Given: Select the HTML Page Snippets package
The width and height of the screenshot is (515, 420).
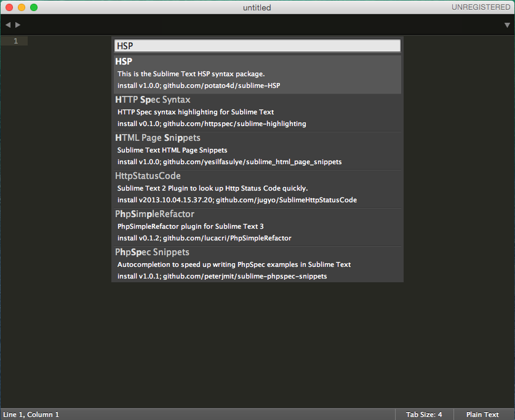Looking at the screenshot, I should (x=257, y=151).
